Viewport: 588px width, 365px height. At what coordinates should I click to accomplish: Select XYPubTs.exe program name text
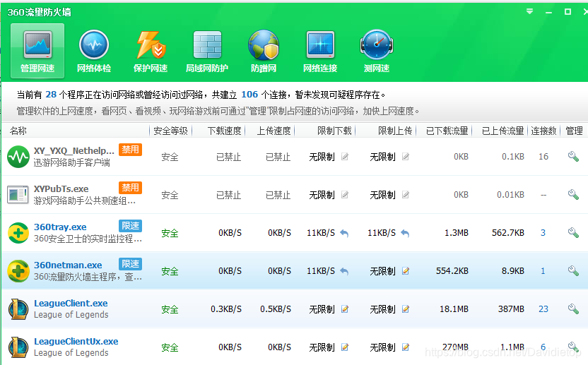(61, 189)
